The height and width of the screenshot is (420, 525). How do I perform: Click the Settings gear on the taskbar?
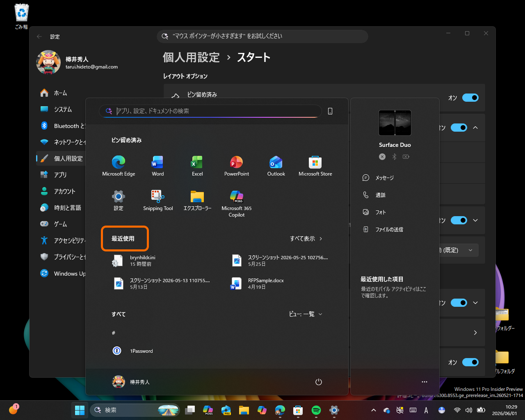334,410
